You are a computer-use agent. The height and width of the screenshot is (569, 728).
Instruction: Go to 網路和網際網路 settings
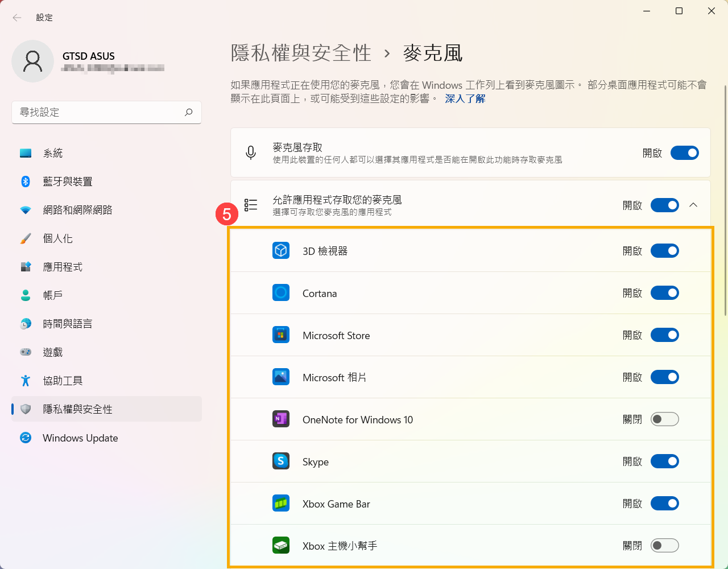click(x=107, y=210)
